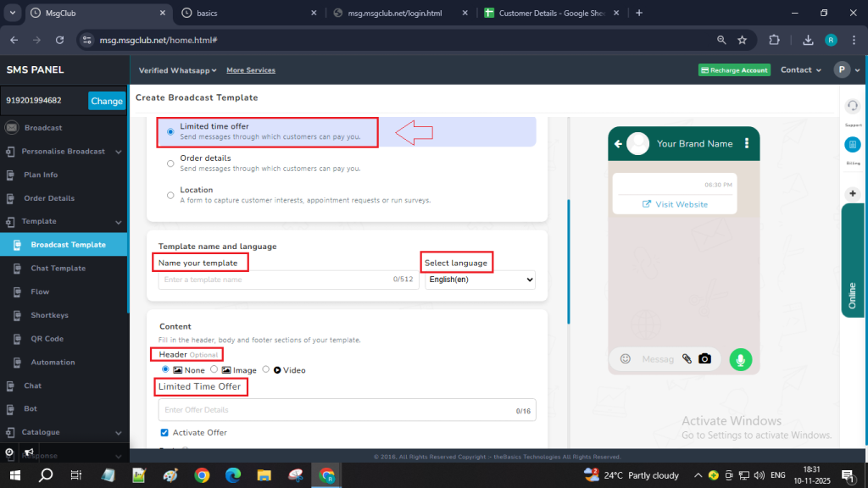The height and width of the screenshot is (488, 868).
Task: Click the paperclip attachment icon in preview
Action: pyautogui.click(x=687, y=359)
